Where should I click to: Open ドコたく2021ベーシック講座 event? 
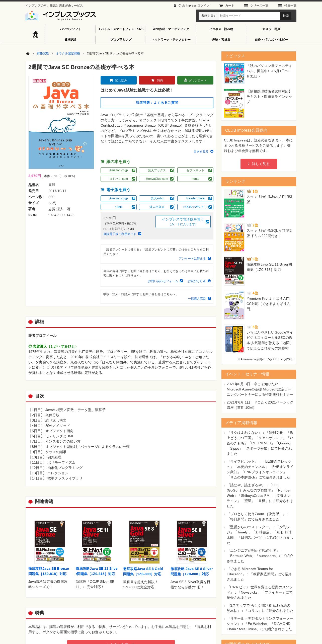point(260,405)
